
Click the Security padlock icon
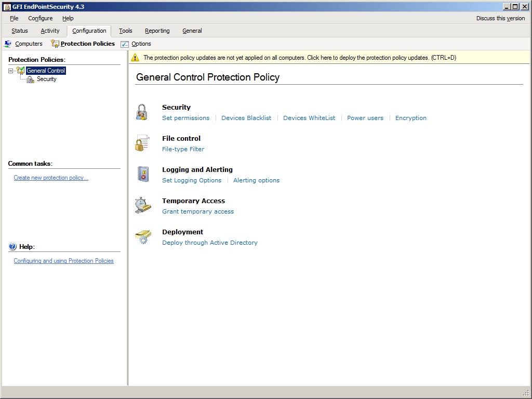[x=142, y=112]
